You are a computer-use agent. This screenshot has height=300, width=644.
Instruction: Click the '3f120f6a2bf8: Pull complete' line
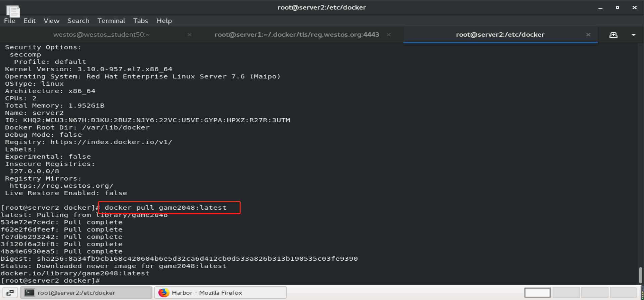(x=61, y=244)
